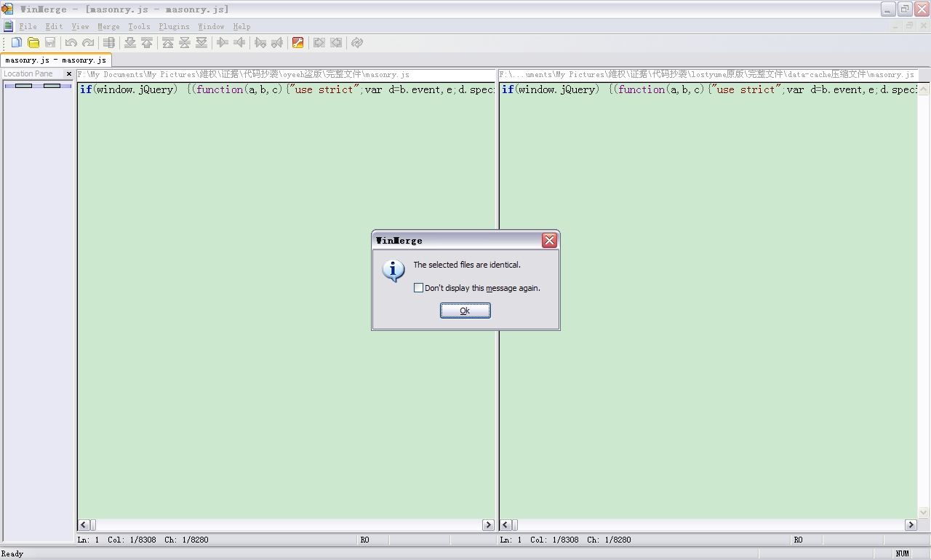Open the Window menu

[x=212, y=27]
